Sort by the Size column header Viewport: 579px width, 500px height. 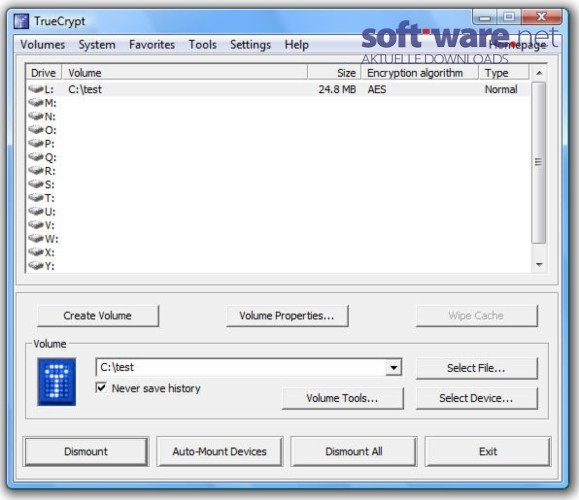tap(335, 73)
